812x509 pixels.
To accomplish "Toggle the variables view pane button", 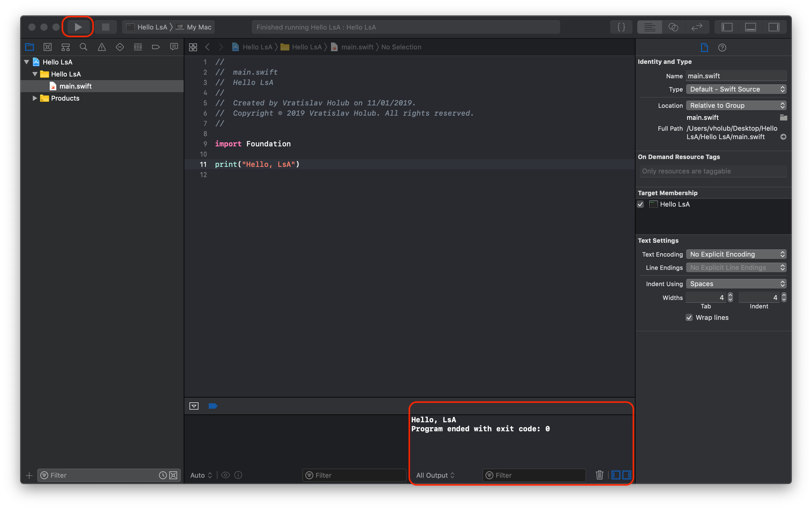I will tap(616, 475).
